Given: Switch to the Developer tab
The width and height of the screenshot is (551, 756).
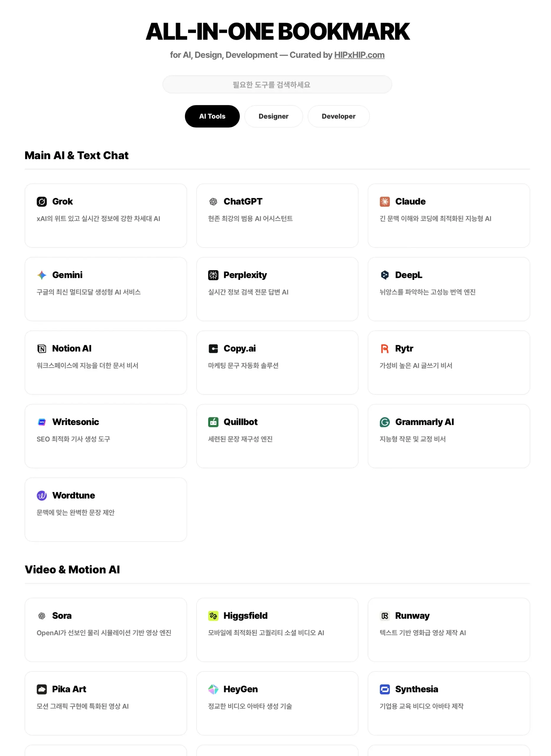Looking at the screenshot, I should click(x=338, y=116).
